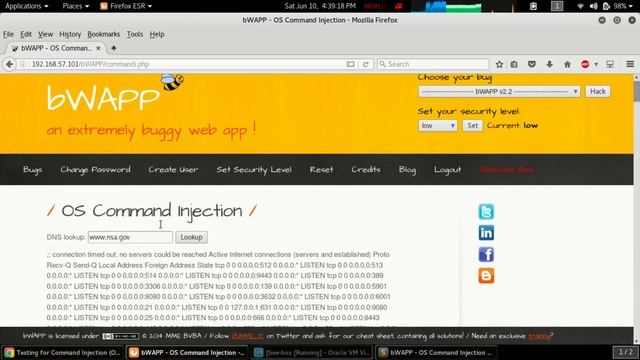Open the new tab plus button
Viewport: 640px width, 360px height.
[x=113, y=48]
